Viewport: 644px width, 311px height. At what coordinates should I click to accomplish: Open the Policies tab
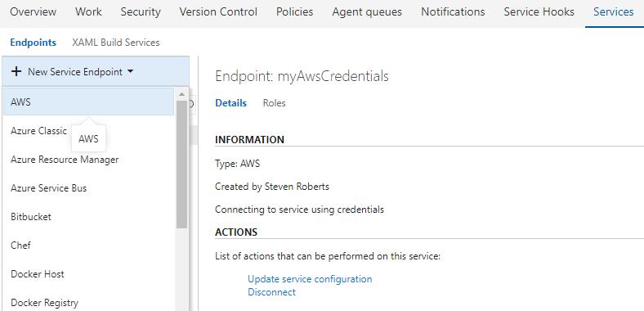click(294, 12)
